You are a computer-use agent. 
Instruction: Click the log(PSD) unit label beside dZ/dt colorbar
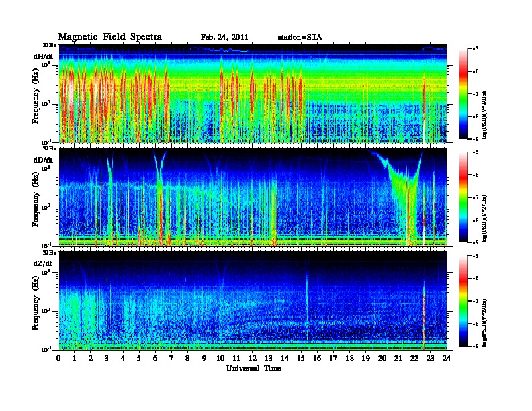[x=484, y=322]
